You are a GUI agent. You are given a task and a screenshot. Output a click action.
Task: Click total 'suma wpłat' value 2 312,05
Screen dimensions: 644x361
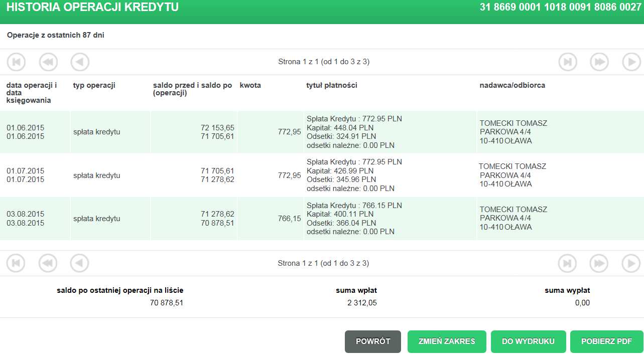(362, 303)
